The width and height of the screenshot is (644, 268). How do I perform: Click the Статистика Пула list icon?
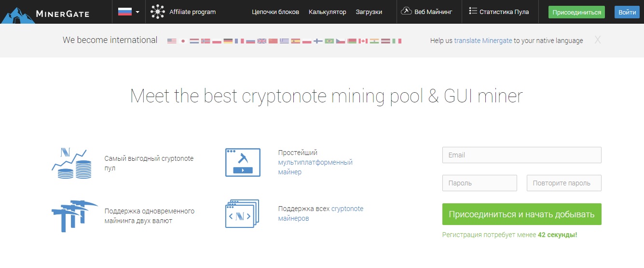coord(473,11)
